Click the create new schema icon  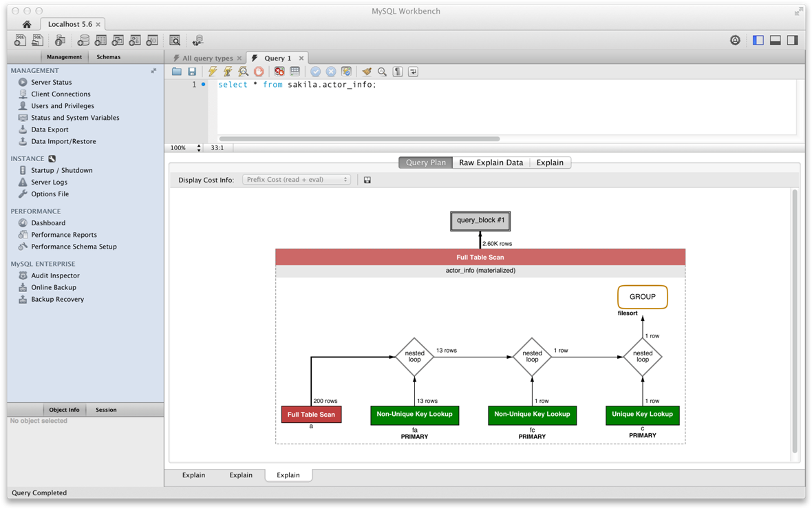coord(83,41)
